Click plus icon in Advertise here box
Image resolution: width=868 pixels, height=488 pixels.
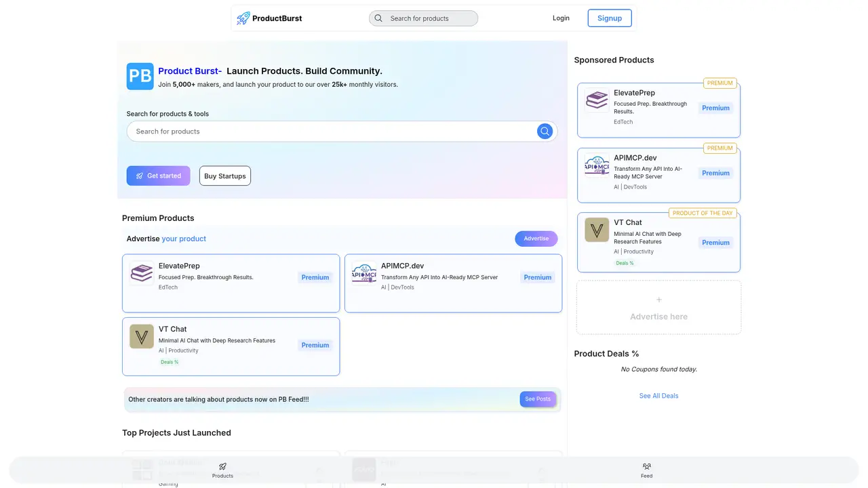(x=659, y=300)
